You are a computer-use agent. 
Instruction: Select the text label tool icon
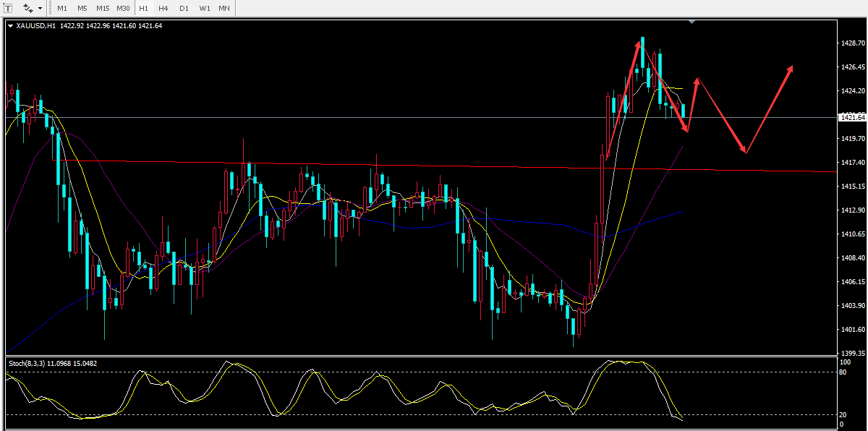pos(8,9)
